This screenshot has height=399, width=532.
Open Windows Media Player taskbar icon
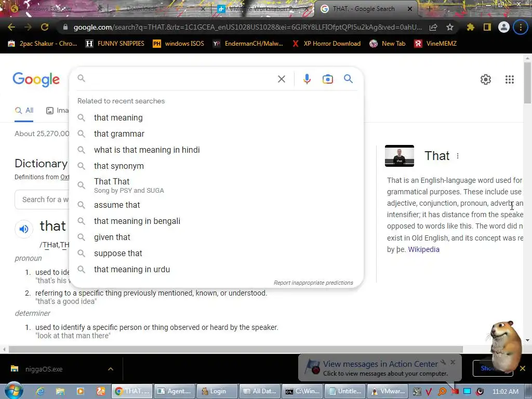pyautogui.click(x=81, y=391)
